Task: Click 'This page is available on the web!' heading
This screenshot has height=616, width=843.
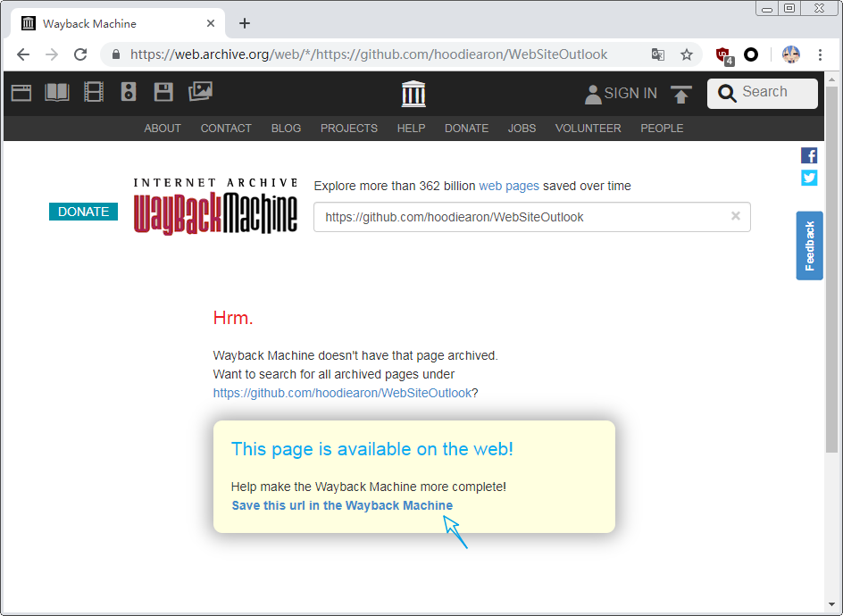Action: (x=372, y=449)
